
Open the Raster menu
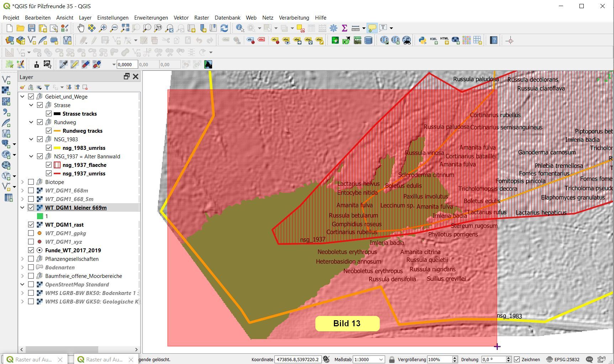pyautogui.click(x=201, y=18)
